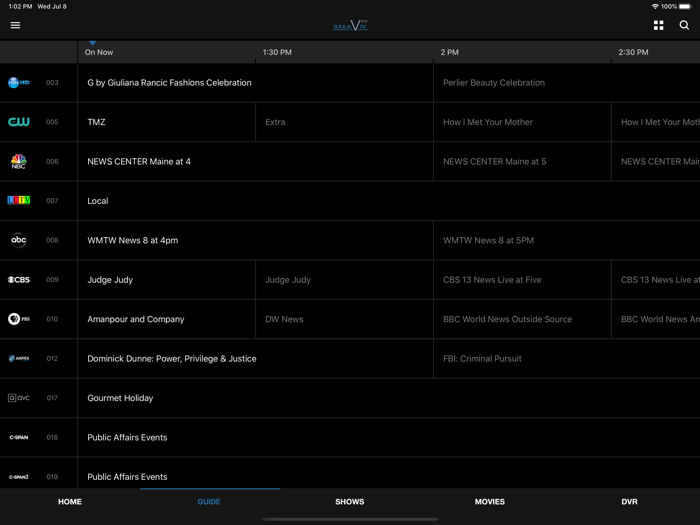Open Gourmet Holiday on QVC
This screenshot has height=525, width=700.
tap(389, 398)
